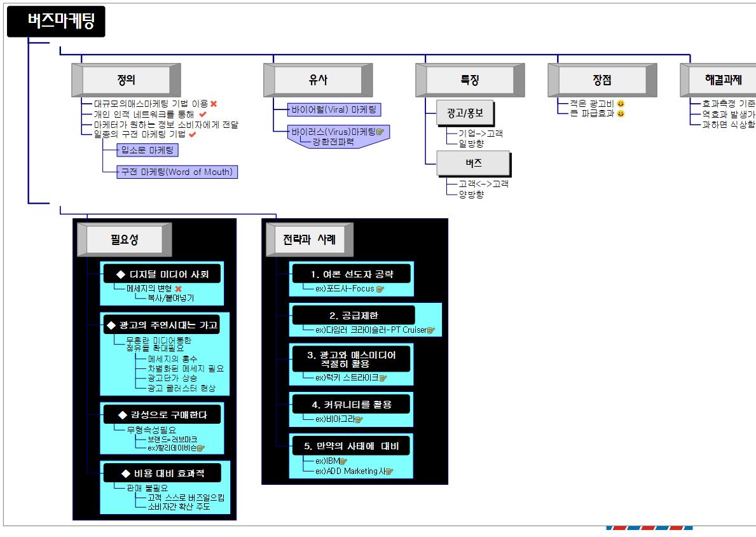
Task: Click the checkmark beside 일종의 구전 마케팅 기법
Action: pyautogui.click(x=193, y=134)
